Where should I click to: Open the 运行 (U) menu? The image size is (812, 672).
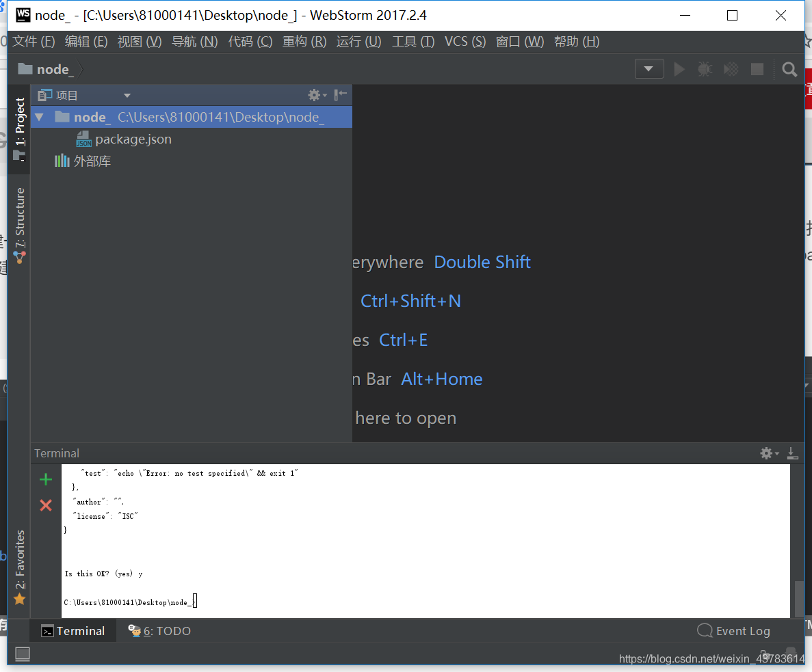pos(359,42)
